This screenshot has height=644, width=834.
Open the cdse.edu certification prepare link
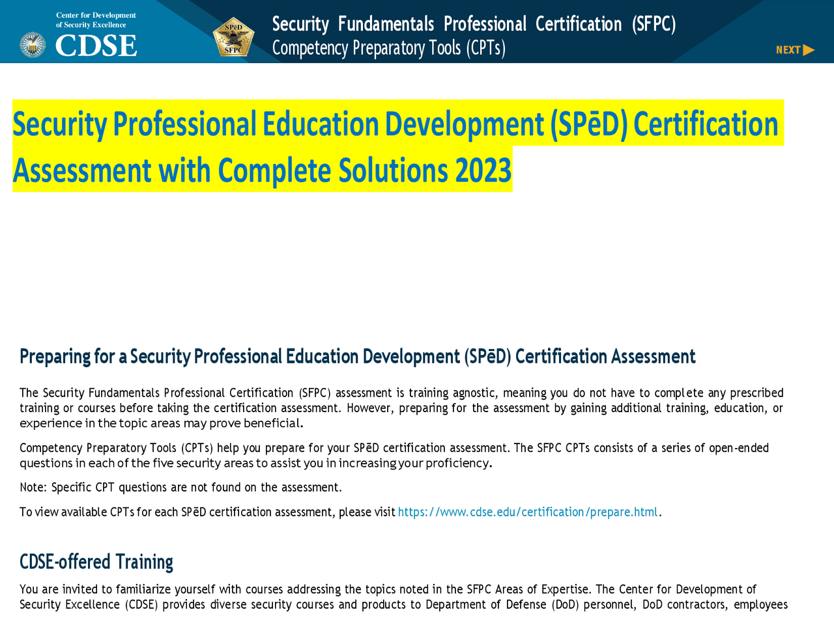pyautogui.click(x=527, y=512)
